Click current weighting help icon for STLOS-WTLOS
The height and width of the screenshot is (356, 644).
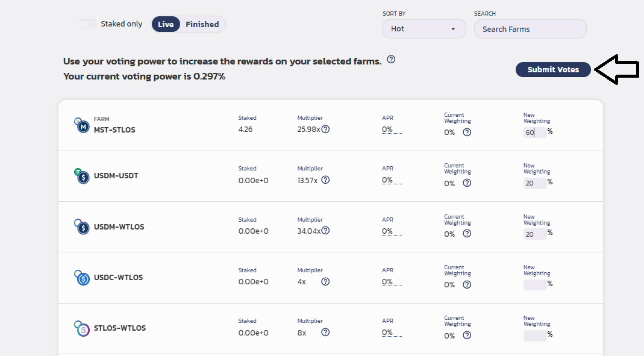click(x=467, y=336)
